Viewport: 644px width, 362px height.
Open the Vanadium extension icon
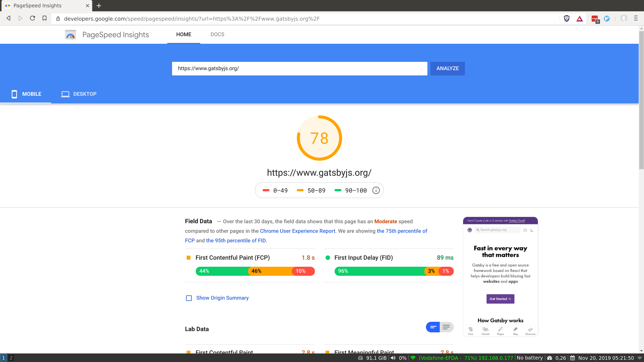(x=607, y=18)
